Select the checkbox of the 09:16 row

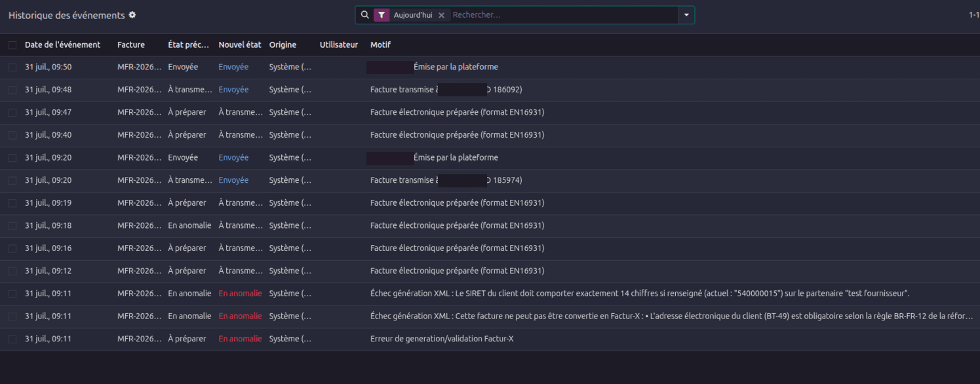pos(12,248)
